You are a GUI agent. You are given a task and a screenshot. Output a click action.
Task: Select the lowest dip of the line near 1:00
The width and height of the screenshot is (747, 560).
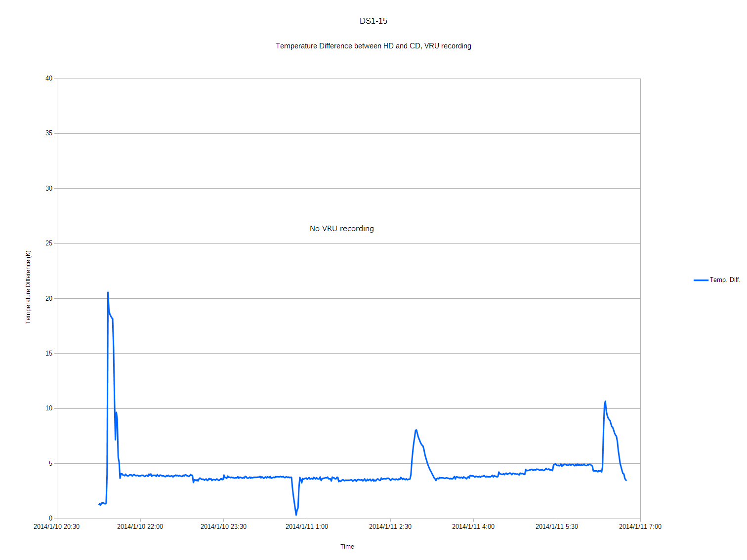tap(296, 515)
